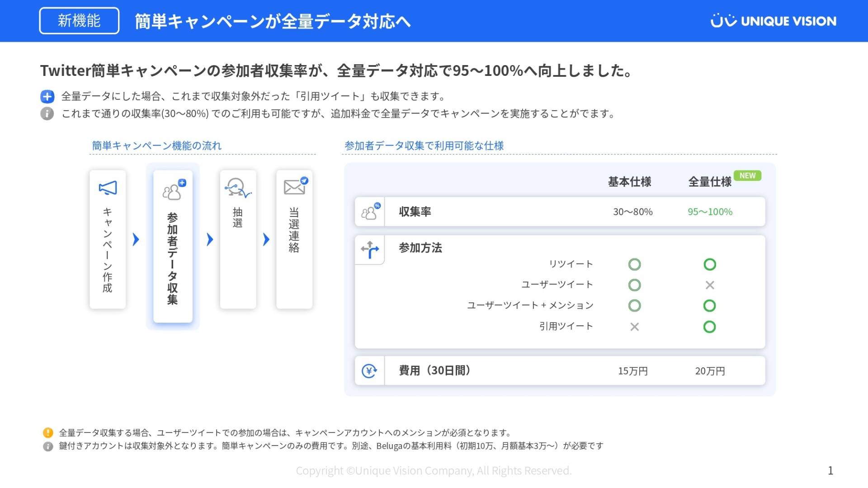
Task: Click 基本仕様 circle for ユーザーツイート + メンション
Action: 634,306
